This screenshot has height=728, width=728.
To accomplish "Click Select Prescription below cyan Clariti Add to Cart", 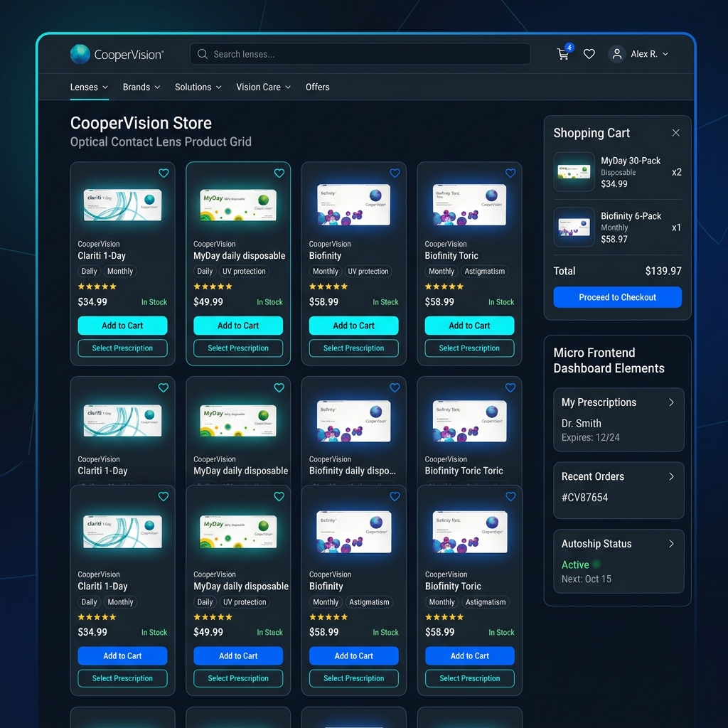I will (122, 348).
